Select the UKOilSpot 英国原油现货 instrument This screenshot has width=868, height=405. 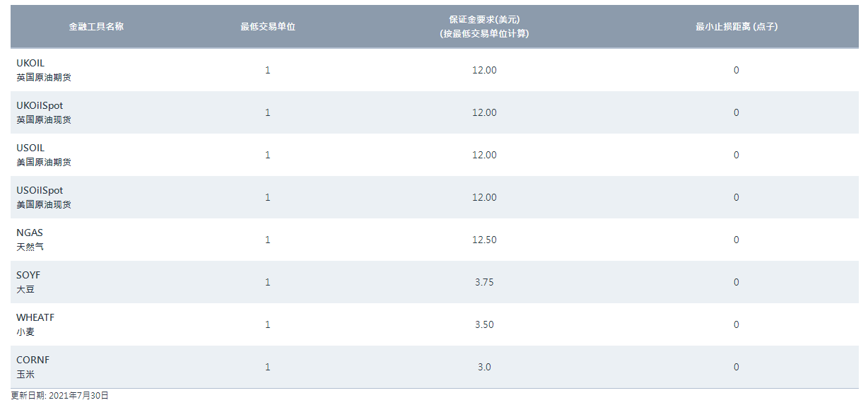pos(43,112)
